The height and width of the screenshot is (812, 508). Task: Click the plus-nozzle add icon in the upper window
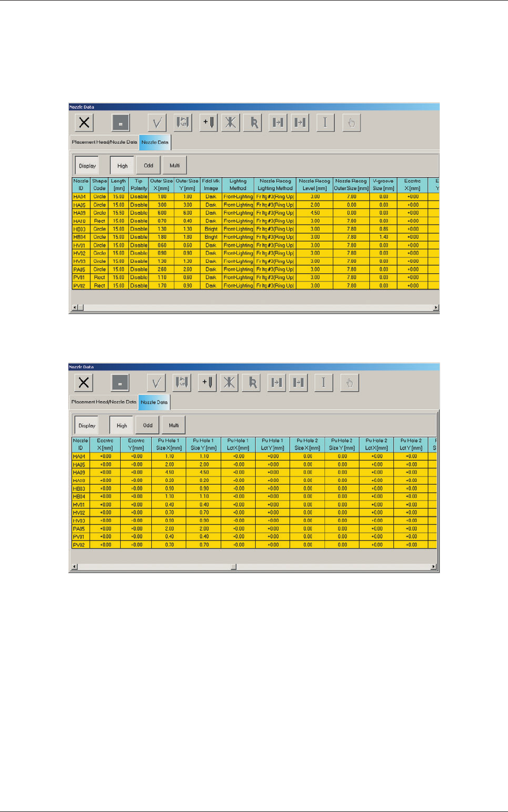click(209, 122)
